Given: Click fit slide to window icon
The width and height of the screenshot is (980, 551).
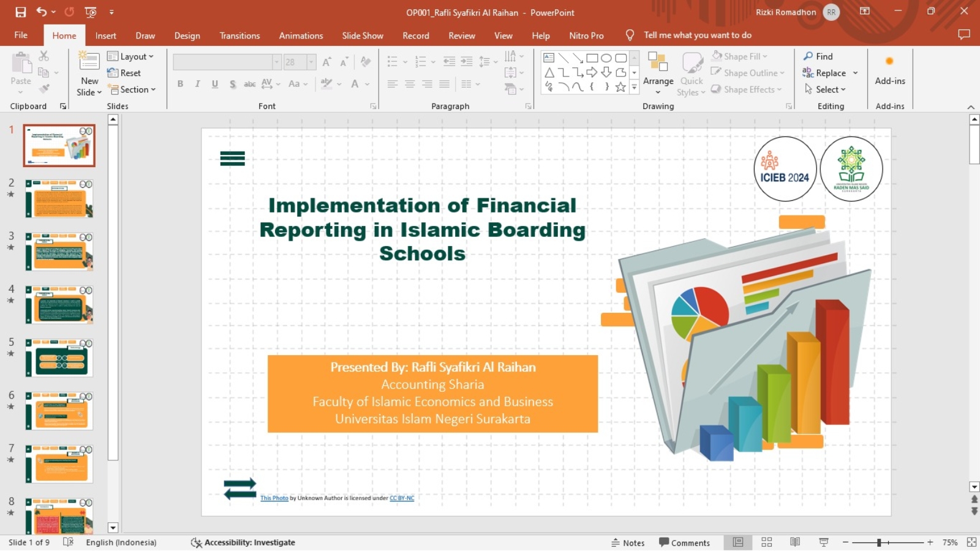Looking at the screenshot, I should (971, 542).
